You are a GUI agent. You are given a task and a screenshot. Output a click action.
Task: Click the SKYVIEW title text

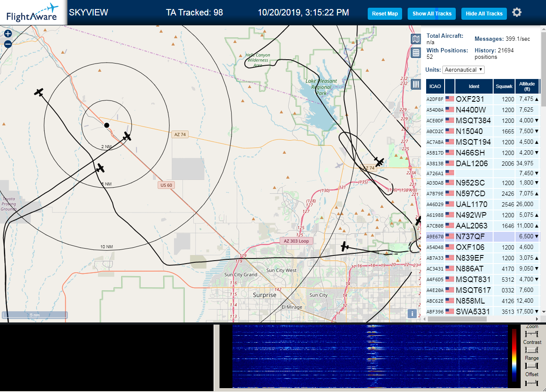pos(88,12)
